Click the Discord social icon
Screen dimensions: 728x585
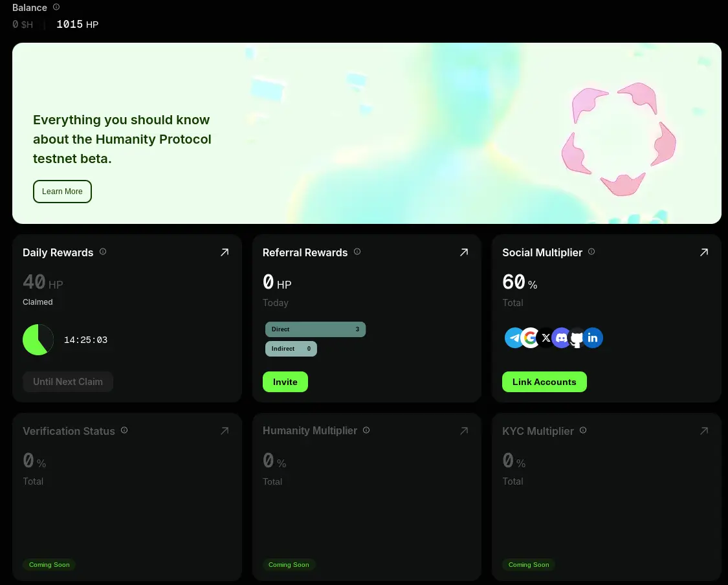(x=561, y=338)
